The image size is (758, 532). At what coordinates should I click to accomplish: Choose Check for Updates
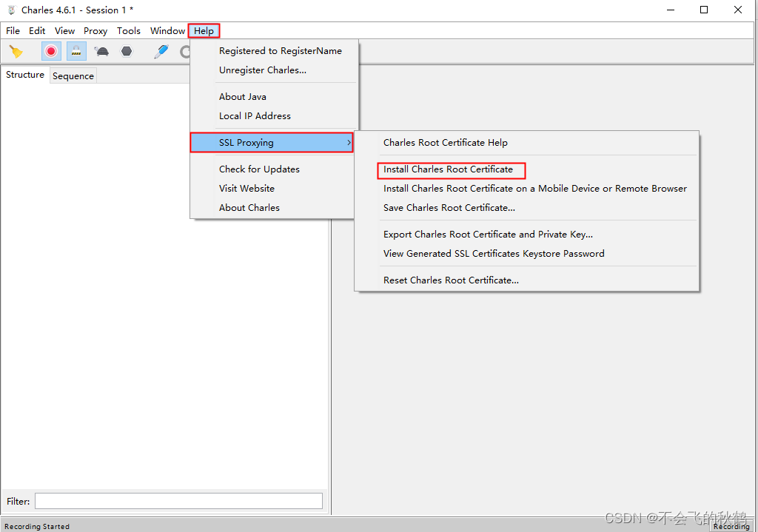[272, 169]
